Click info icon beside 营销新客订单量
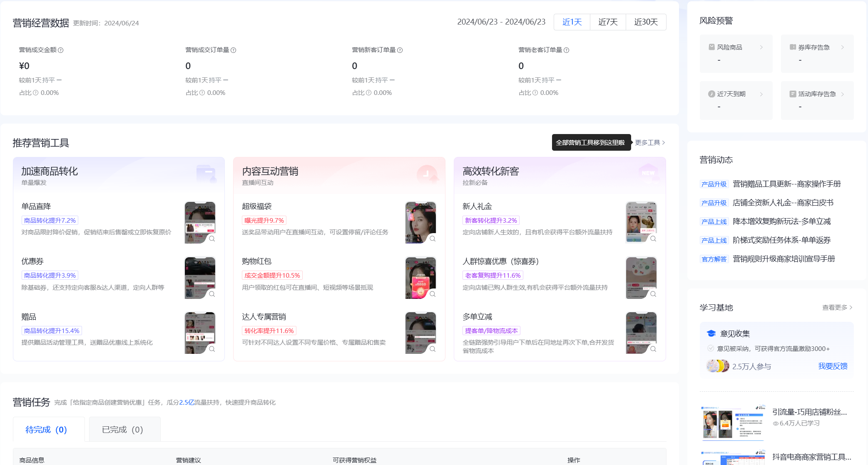The width and height of the screenshot is (868, 465). (x=400, y=50)
